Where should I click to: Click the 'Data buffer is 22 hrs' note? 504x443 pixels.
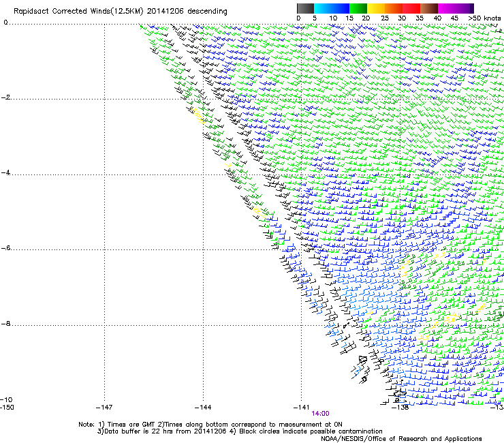click(x=240, y=431)
